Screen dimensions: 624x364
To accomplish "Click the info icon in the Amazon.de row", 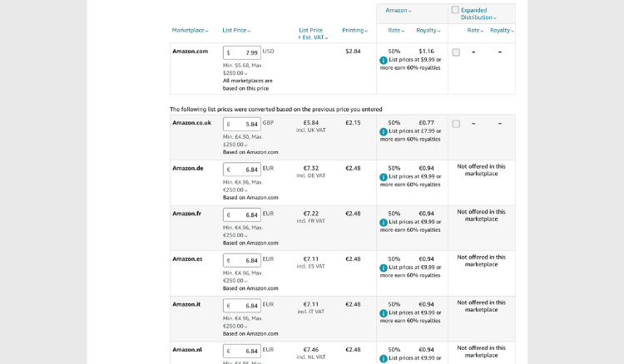I will 384,177.
